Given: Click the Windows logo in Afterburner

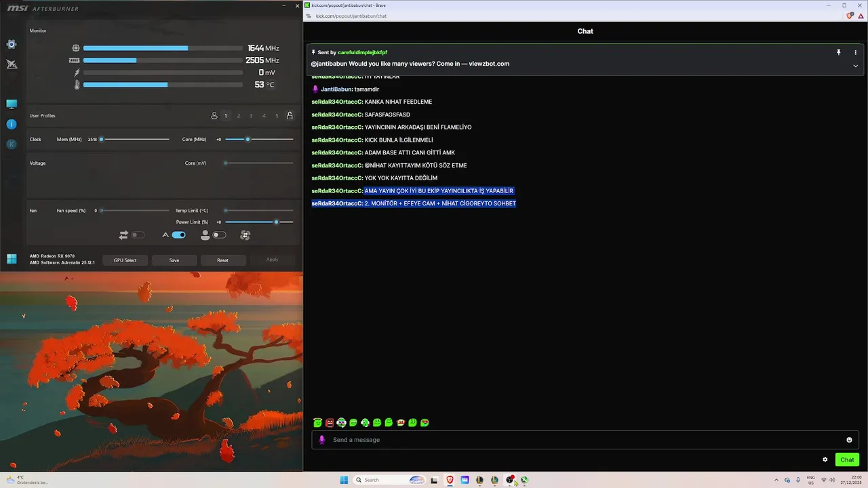Looking at the screenshot, I should pyautogui.click(x=12, y=259).
